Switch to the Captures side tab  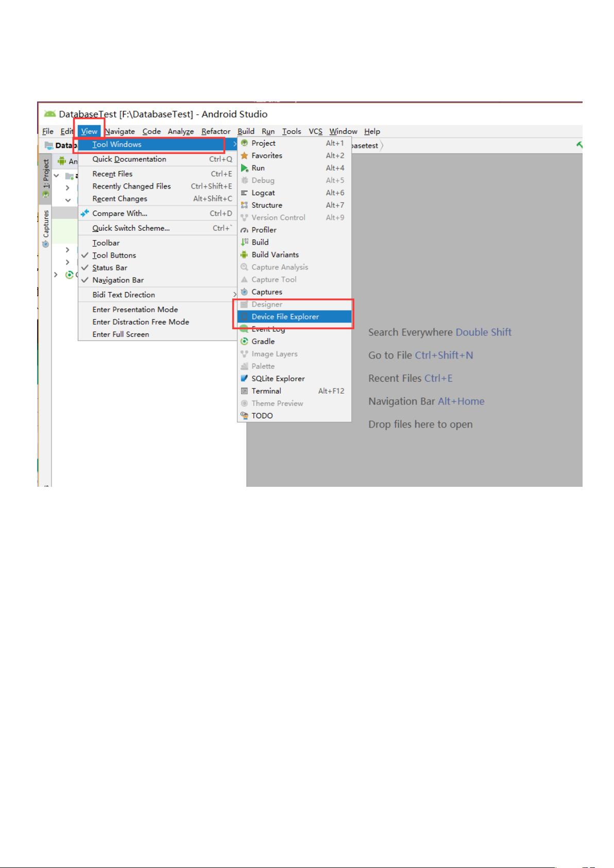tap(45, 229)
